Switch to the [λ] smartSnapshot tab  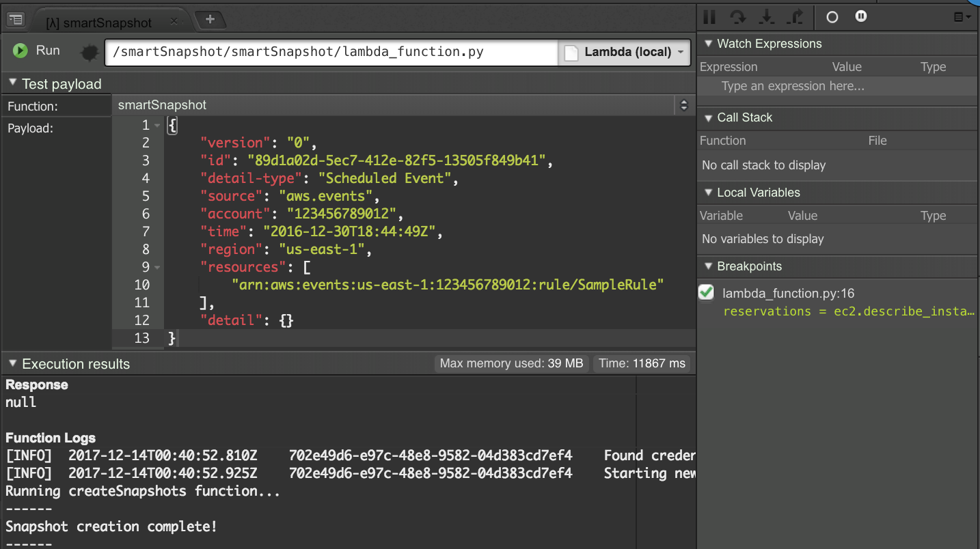pos(98,23)
